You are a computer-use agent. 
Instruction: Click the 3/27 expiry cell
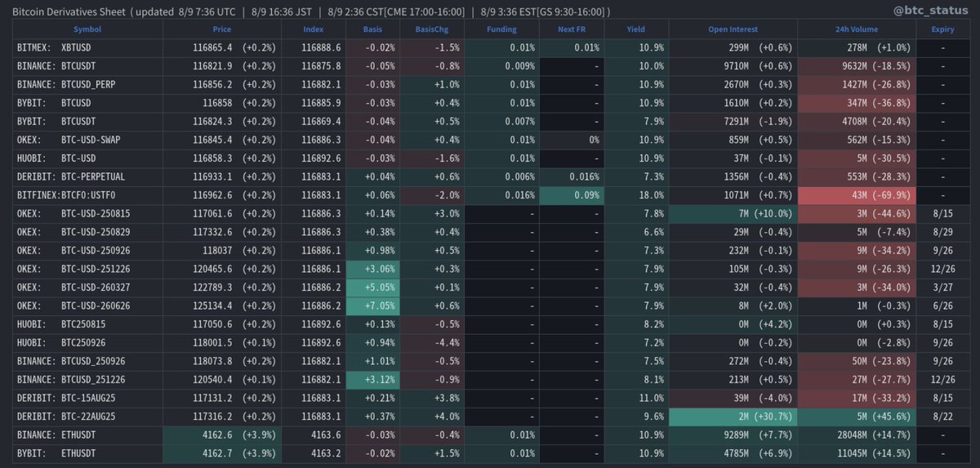pos(942,287)
